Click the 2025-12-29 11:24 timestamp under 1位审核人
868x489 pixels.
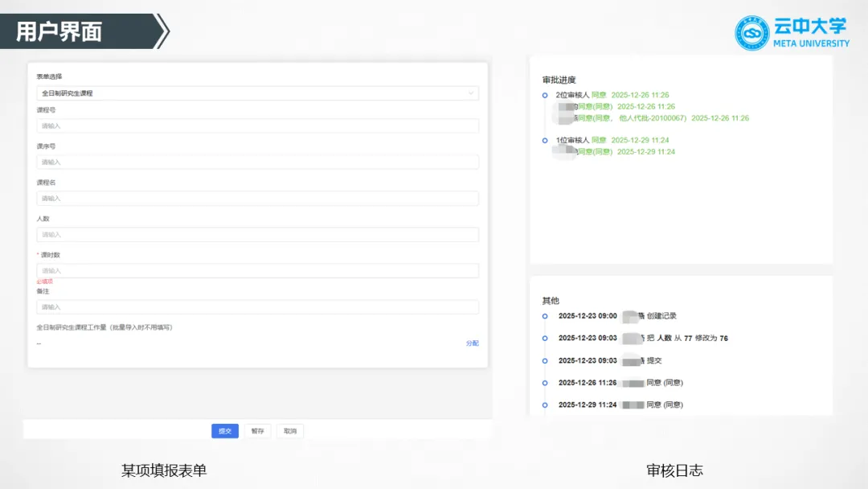pyautogui.click(x=646, y=152)
